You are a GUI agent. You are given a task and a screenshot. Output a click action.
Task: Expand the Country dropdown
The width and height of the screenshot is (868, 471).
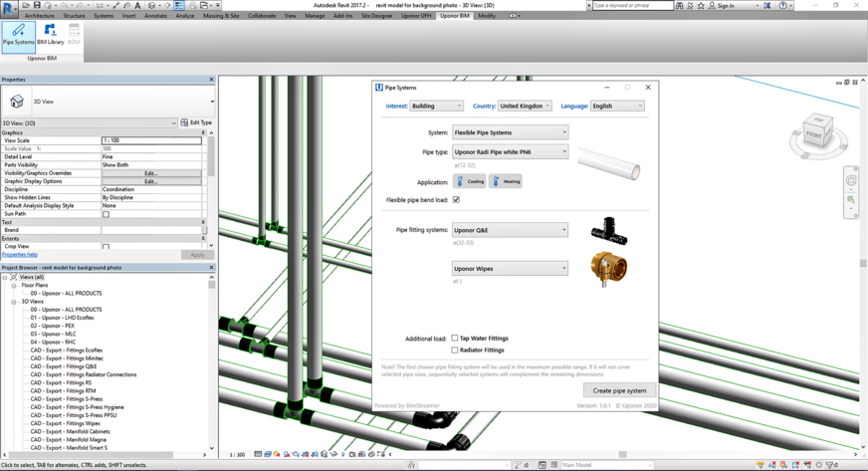pyautogui.click(x=525, y=106)
